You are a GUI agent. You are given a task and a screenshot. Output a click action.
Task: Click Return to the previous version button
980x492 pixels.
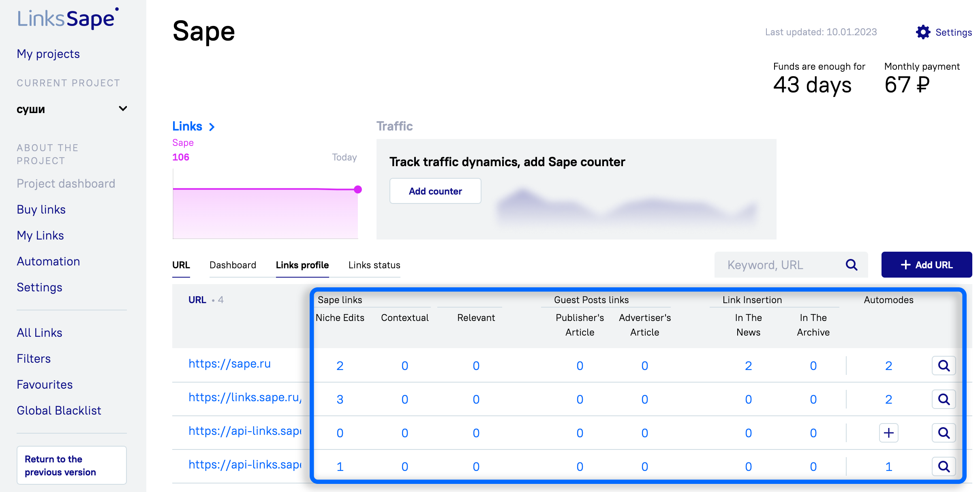tap(72, 465)
